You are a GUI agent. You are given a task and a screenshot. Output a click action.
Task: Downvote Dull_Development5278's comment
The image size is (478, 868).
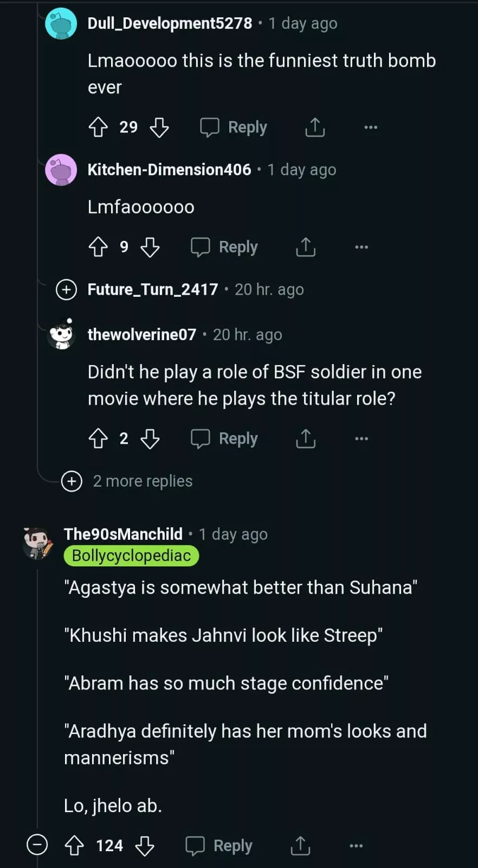tap(159, 127)
